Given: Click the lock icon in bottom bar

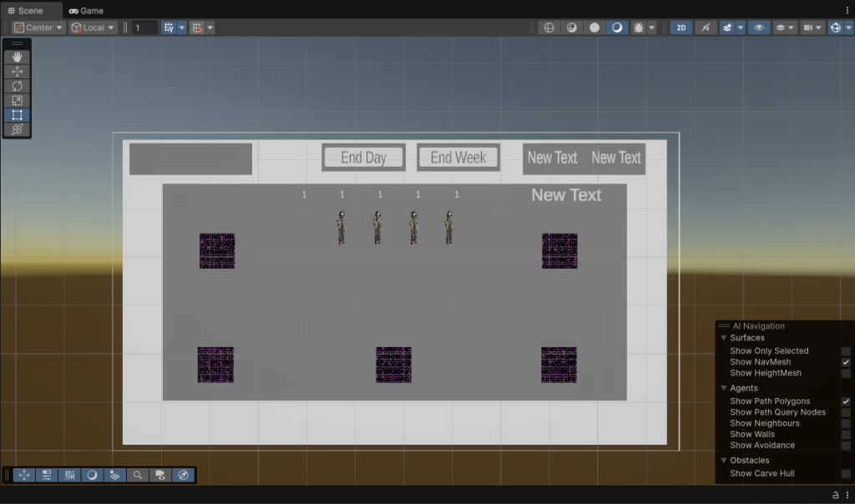Looking at the screenshot, I should pos(835,495).
